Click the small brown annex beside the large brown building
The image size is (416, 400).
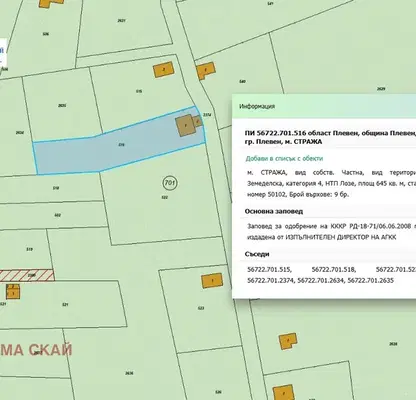click(197, 121)
